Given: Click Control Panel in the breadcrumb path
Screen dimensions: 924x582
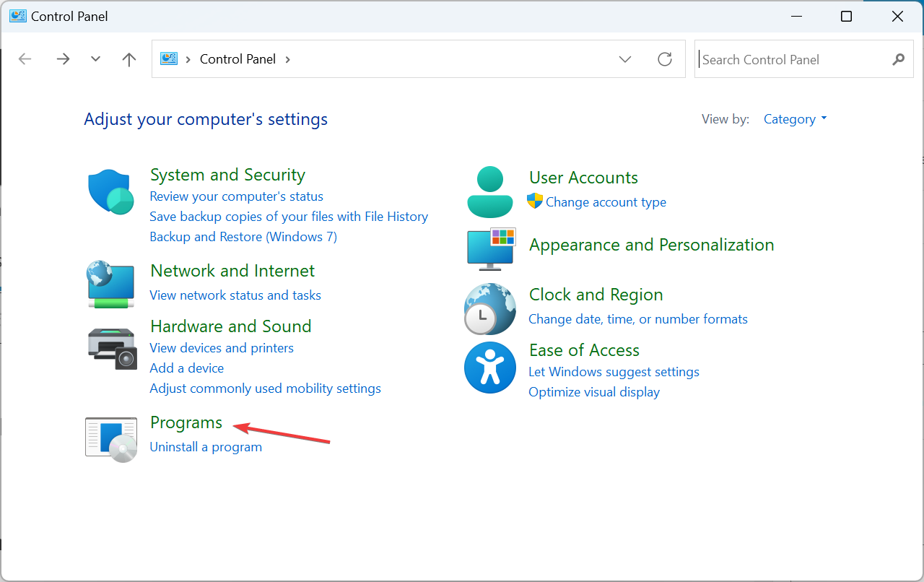Looking at the screenshot, I should 237,58.
